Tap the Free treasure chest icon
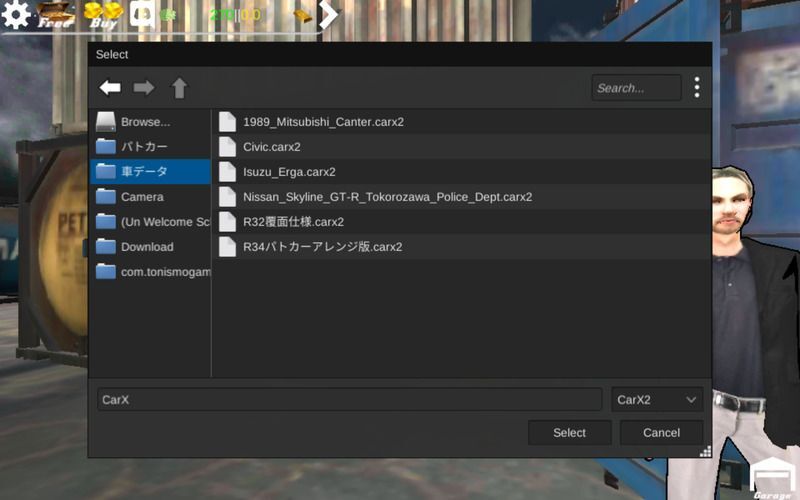This screenshot has width=800, height=500. 57,13
